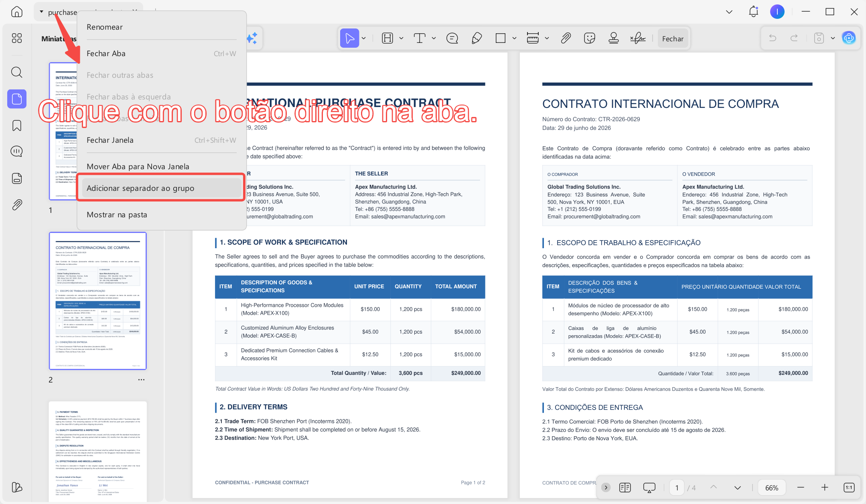This screenshot has height=504, width=866.
Task: Choose Fechar Janela menu entry
Action: (x=161, y=140)
